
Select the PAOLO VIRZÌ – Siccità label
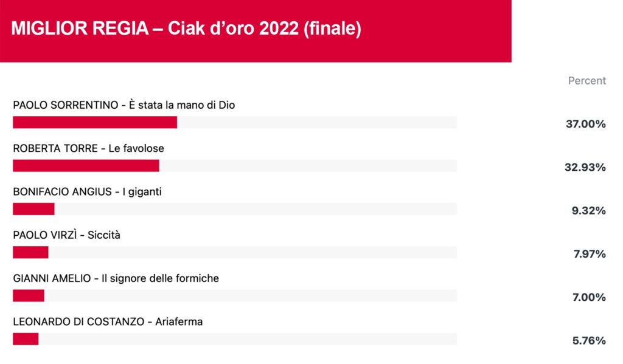pyautogui.click(x=66, y=235)
